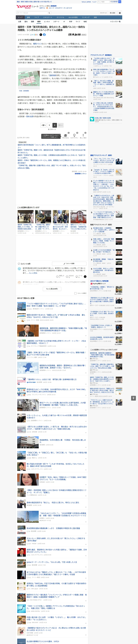Select the エンタメ category tab
This screenshot has width=138, height=644.
click(x=47, y=21)
